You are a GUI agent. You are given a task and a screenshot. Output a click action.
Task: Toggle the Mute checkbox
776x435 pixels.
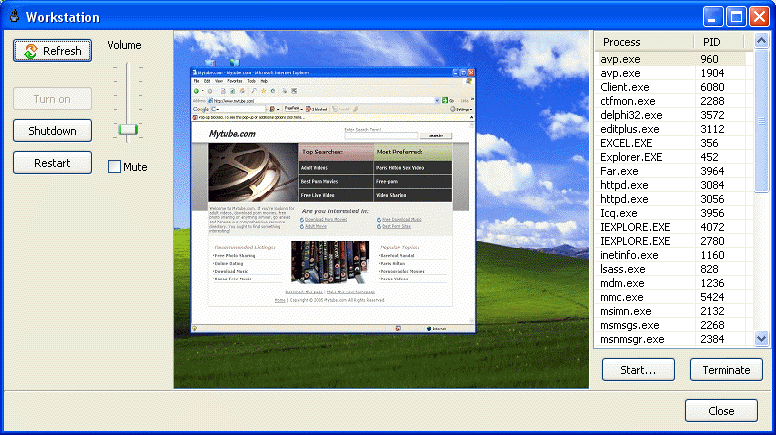pyautogui.click(x=115, y=167)
